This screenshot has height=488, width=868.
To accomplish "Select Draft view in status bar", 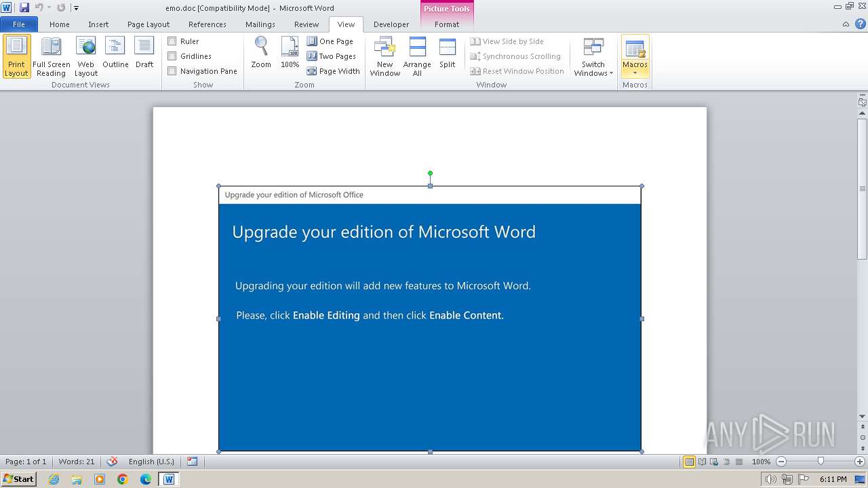I will [x=738, y=462].
